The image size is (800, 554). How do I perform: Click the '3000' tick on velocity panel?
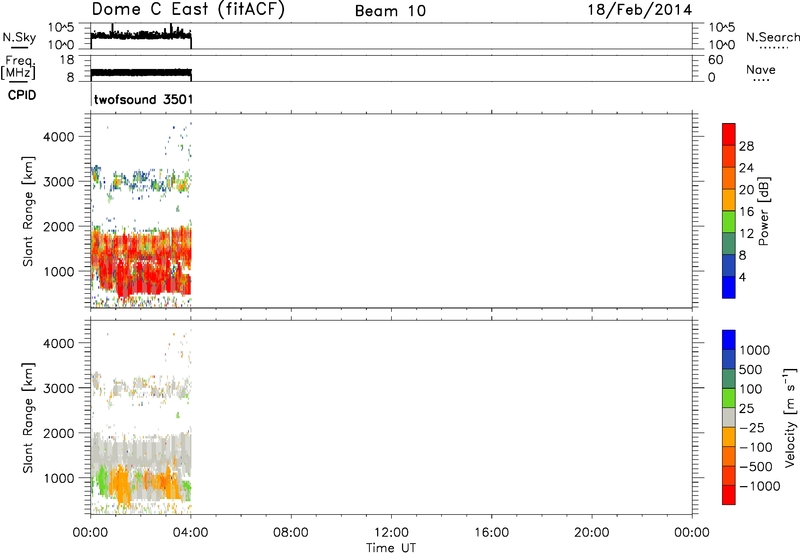59,388
